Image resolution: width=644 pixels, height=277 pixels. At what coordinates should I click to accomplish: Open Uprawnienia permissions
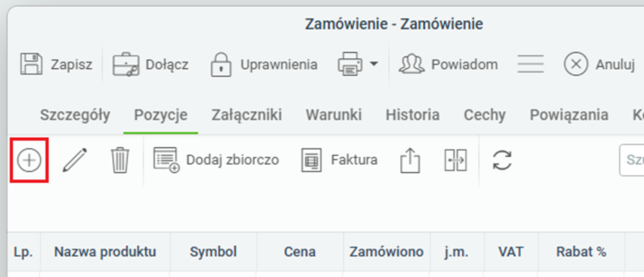(264, 64)
